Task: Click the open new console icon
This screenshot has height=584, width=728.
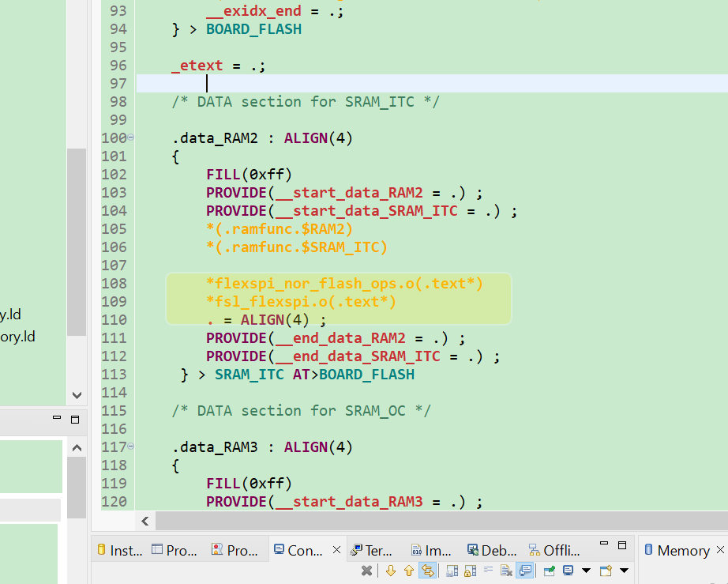Action: tap(606, 571)
